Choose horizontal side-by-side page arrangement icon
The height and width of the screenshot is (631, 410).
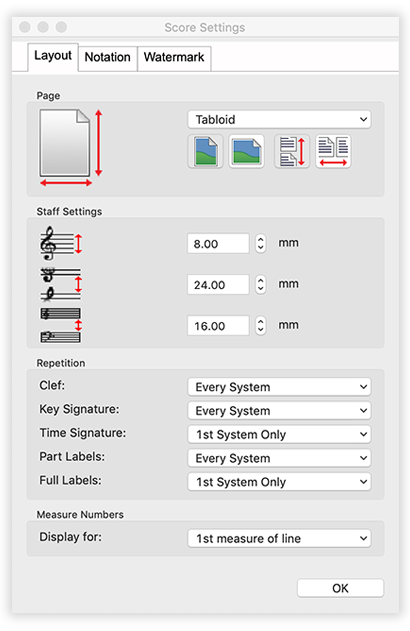[x=333, y=151]
